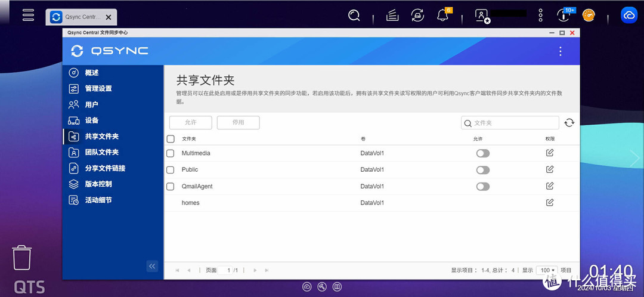Open the desktop Recycle Bin
Screen dimensions: 644x297
point(22,258)
